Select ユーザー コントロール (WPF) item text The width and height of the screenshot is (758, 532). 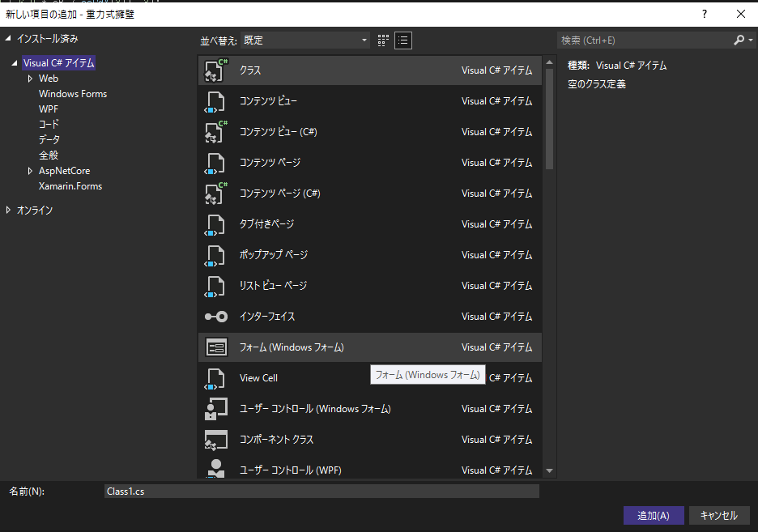[x=291, y=470]
